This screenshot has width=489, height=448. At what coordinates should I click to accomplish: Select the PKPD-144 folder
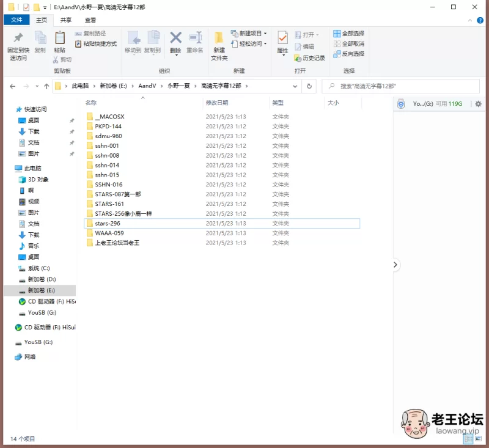coord(104,127)
